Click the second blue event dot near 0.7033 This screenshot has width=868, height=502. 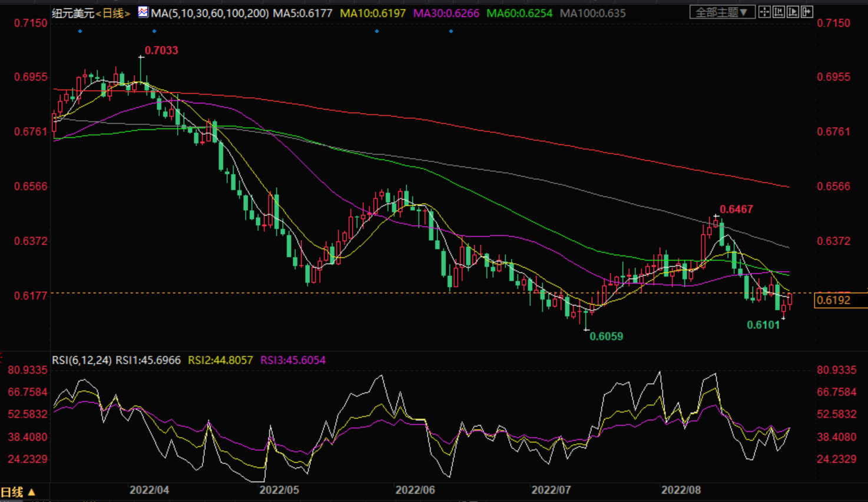point(154,31)
